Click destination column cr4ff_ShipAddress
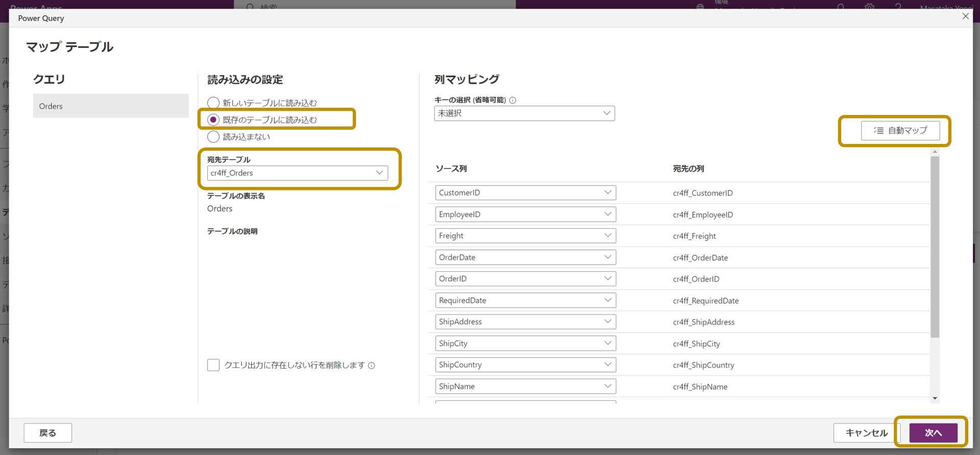980x455 pixels. (x=703, y=322)
